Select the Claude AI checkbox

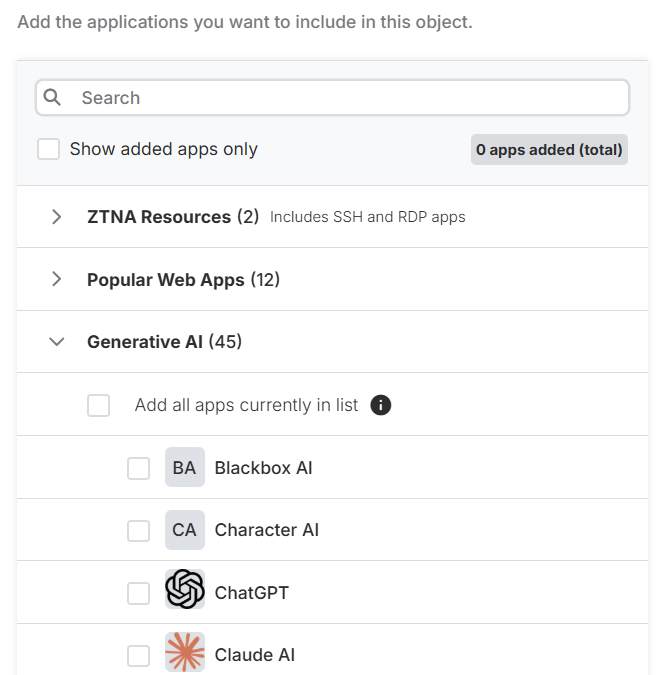(x=139, y=656)
